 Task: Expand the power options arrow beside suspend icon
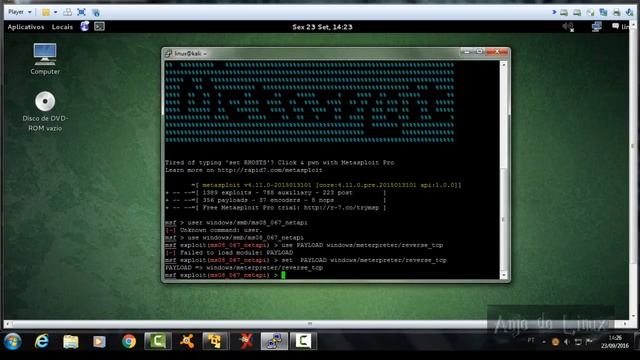56,12
